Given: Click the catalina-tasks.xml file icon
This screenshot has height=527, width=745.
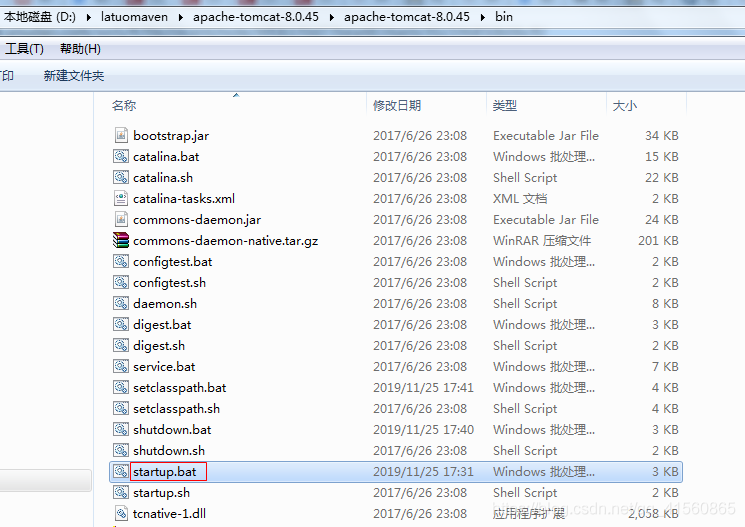Looking at the screenshot, I should point(121,198).
